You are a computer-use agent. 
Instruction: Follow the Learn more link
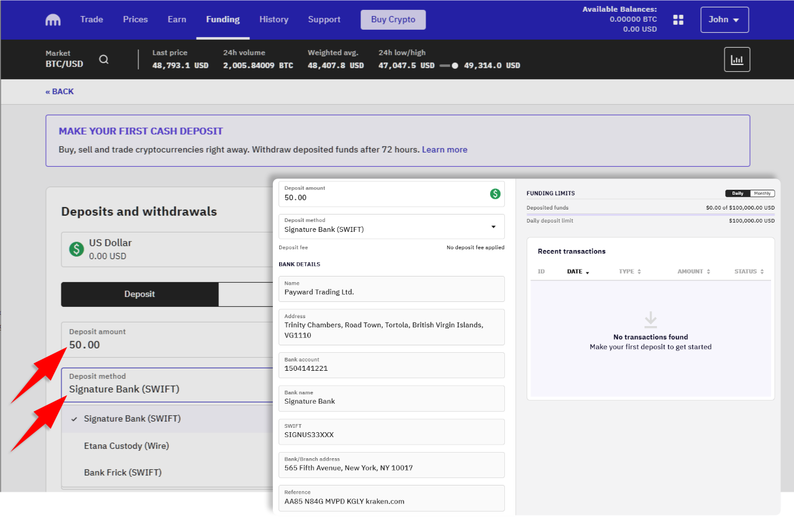click(445, 149)
